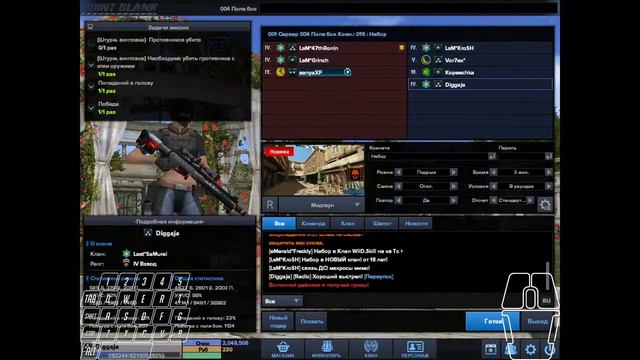640x360 pixels.
Task: Switch to the 'Новости' chat tab
Action: pos(416,223)
